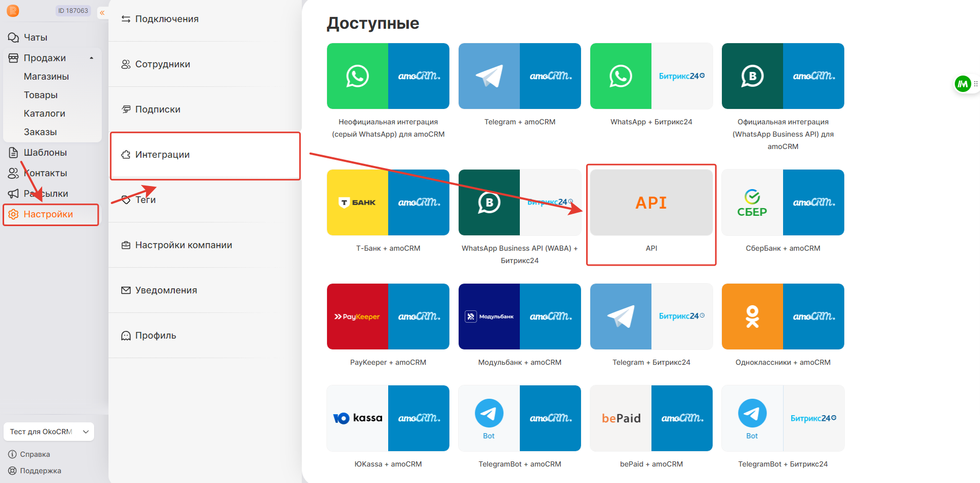The height and width of the screenshot is (483, 980).
Task: Open TelegramBot + Битрикс24 integration card
Action: (x=783, y=418)
